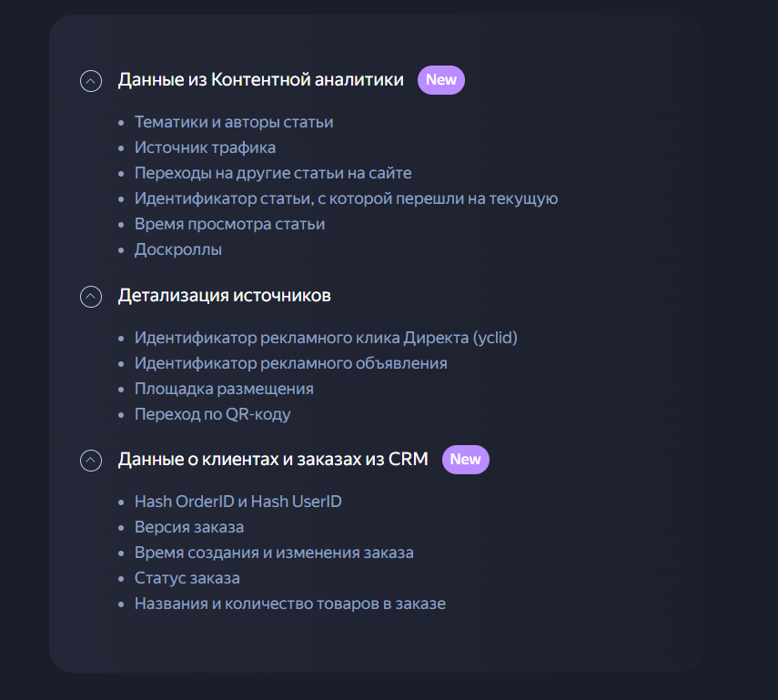The height and width of the screenshot is (700, 778).
Task: Open Переходы на другие статьи на сайте
Action: pyautogui.click(x=274, y=172)
